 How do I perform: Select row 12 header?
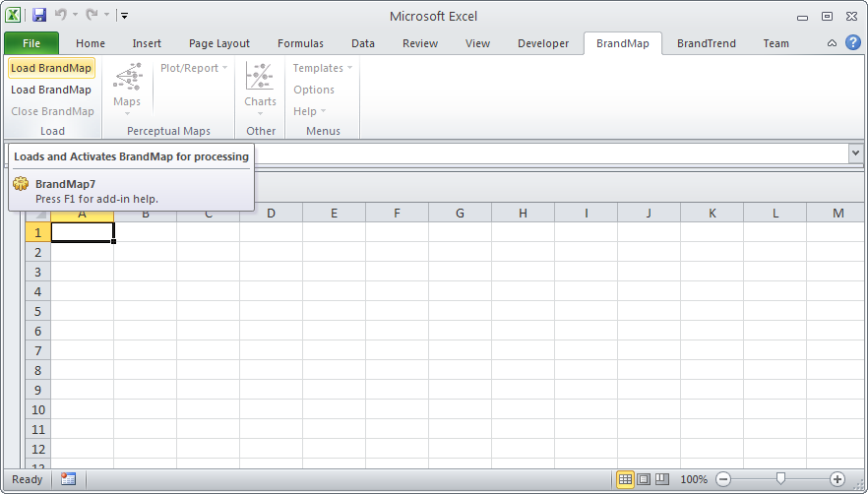click(x=38, y=449)
